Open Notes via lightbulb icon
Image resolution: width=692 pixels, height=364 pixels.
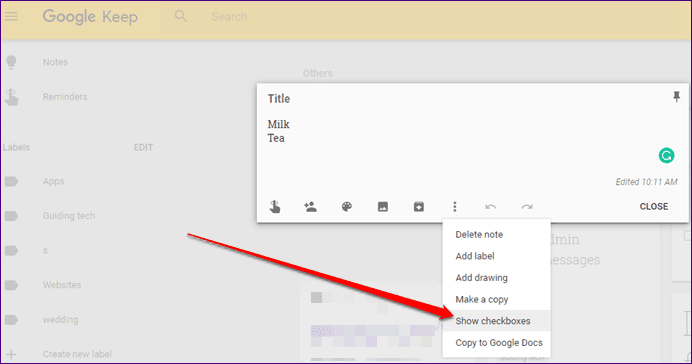pyautogui.click(x=11, y=62)
